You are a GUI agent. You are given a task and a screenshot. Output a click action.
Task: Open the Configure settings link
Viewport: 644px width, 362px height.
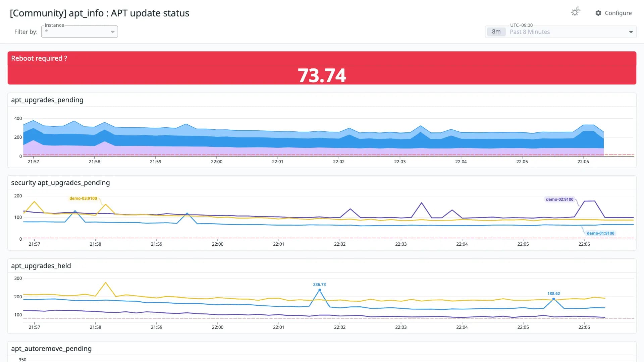click(613, 13)
